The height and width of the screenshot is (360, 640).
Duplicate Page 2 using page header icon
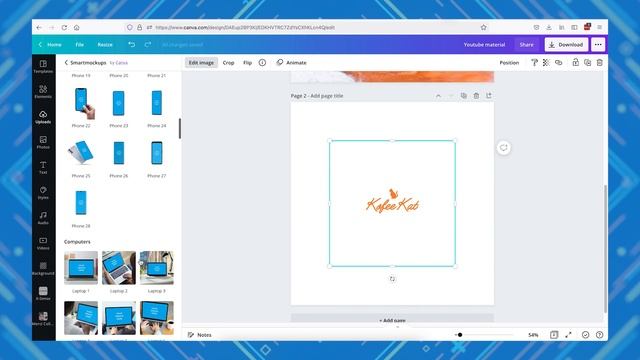(x=464, y=96)
